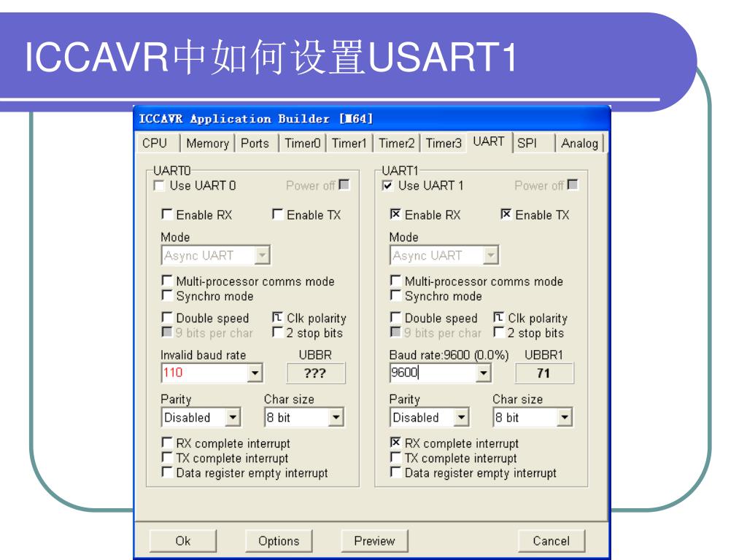Open the Options button

(x=279, y=541)
